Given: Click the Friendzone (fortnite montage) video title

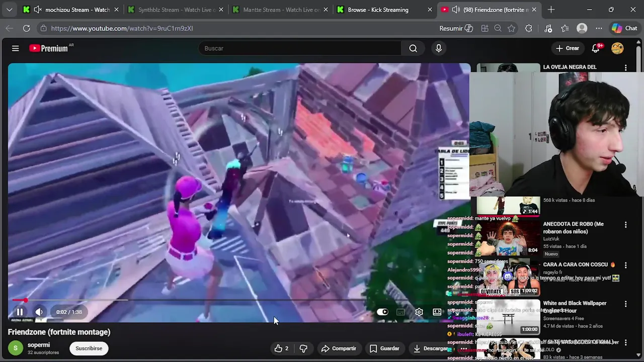Looking at the screenshot, I should pyautogui.click(x=59, y=332).
